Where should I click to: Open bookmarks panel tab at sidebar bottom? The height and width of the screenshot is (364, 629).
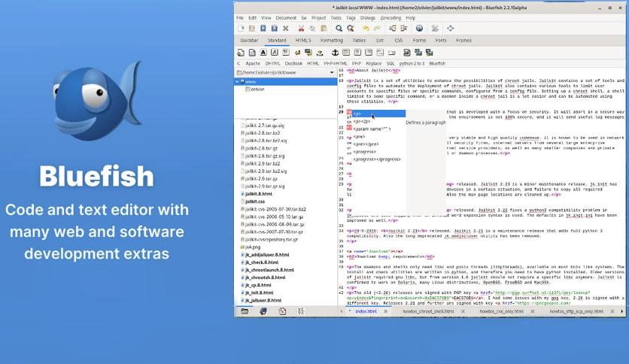263,311
